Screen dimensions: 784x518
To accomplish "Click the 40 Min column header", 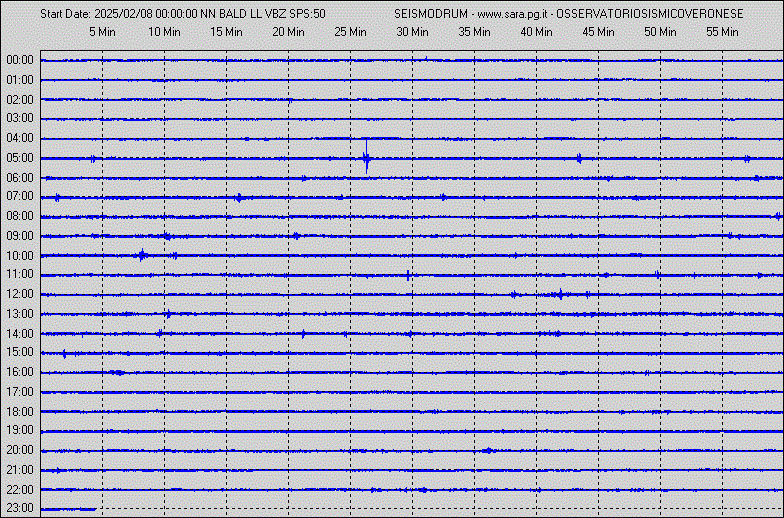I will [x=536, y=32].
